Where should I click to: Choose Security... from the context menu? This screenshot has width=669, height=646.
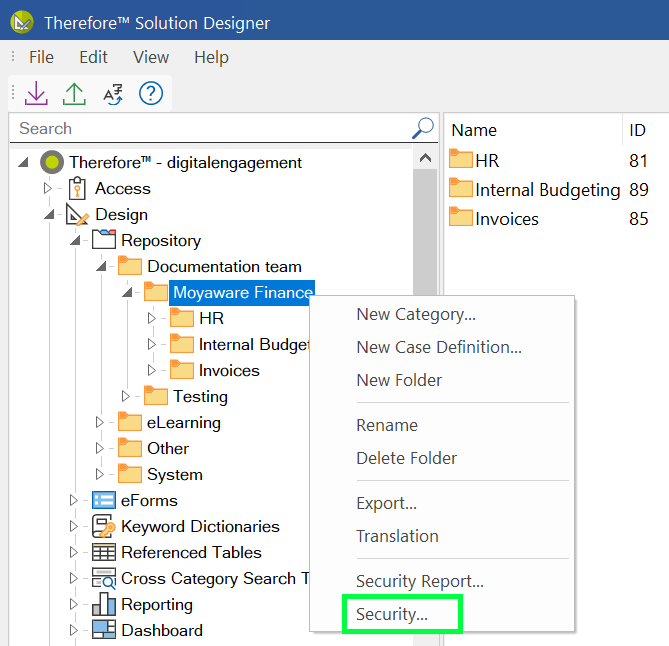pos(392,615)
